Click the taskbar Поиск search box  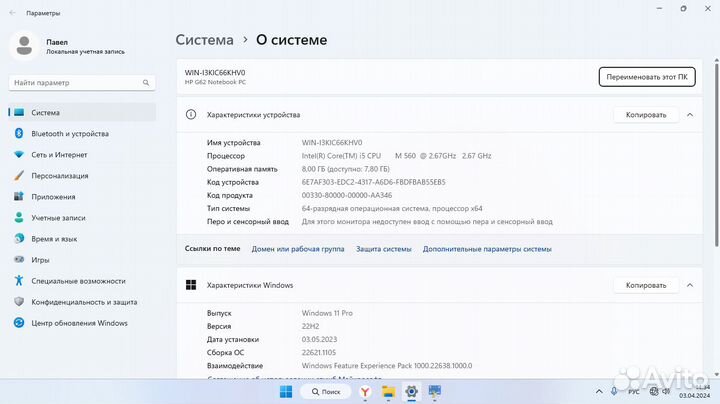(x=326, y=392)
